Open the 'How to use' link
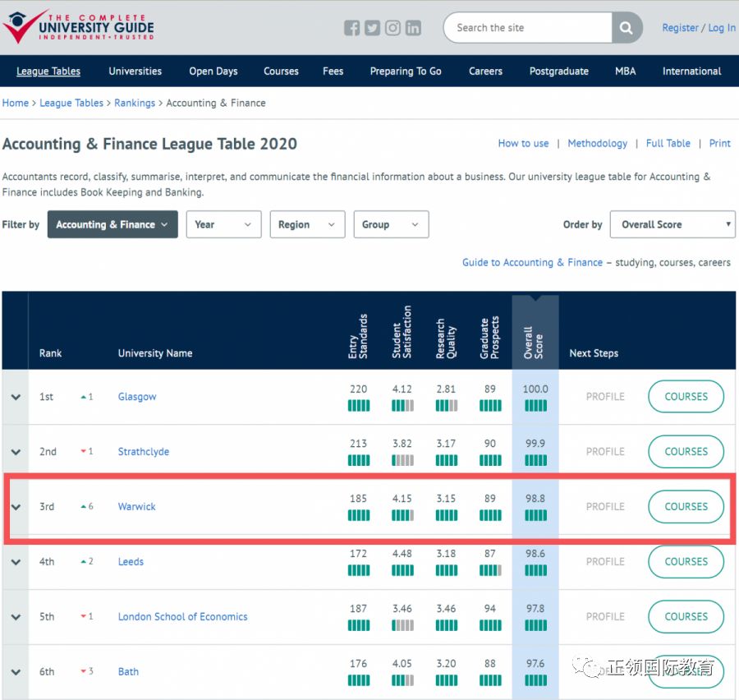Viewport: 739px width, 700px height. click(523, 144)
